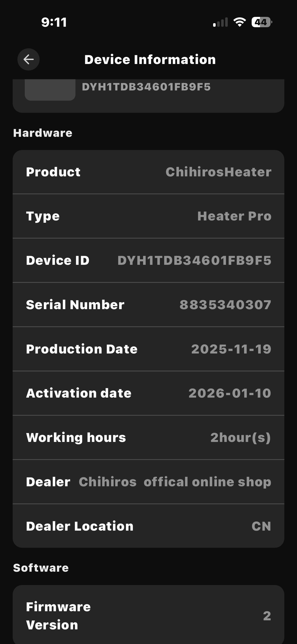Tap the Working hours row
The height and width of the screenshot is (644, 297).
click(148, 437)
